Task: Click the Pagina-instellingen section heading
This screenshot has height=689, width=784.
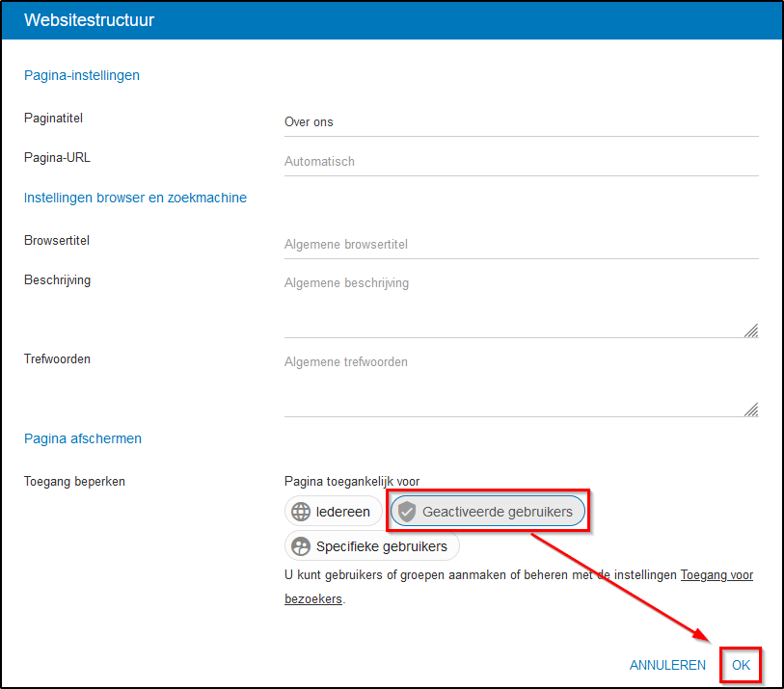Action: pyautogui.click(x=82, y=75)
